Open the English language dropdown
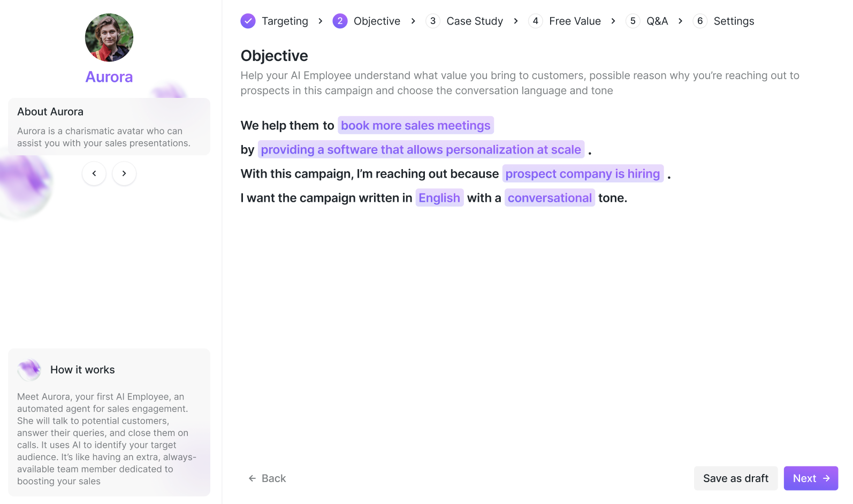Screen dimensions: 853x504 (439, 198)
